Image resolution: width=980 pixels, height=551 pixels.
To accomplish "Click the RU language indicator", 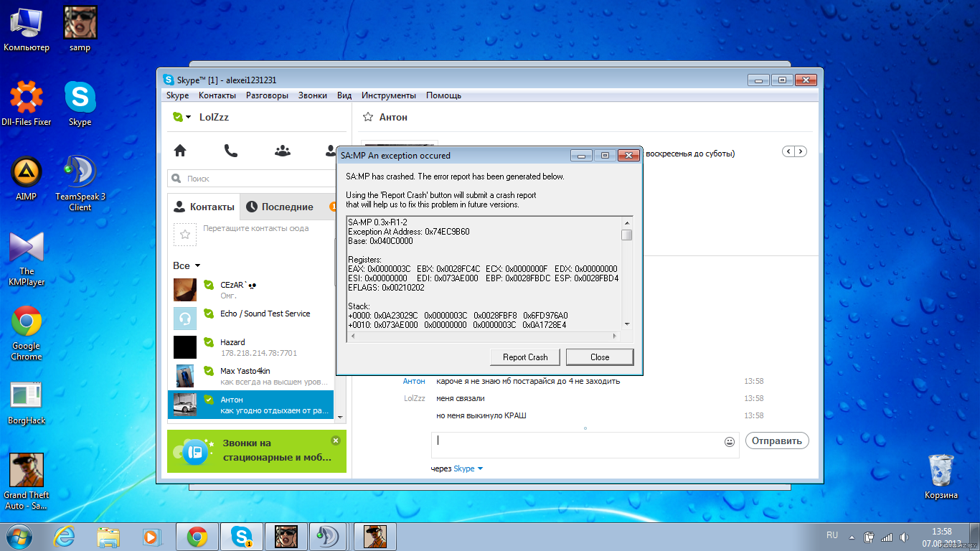I will tap(832, 536).
